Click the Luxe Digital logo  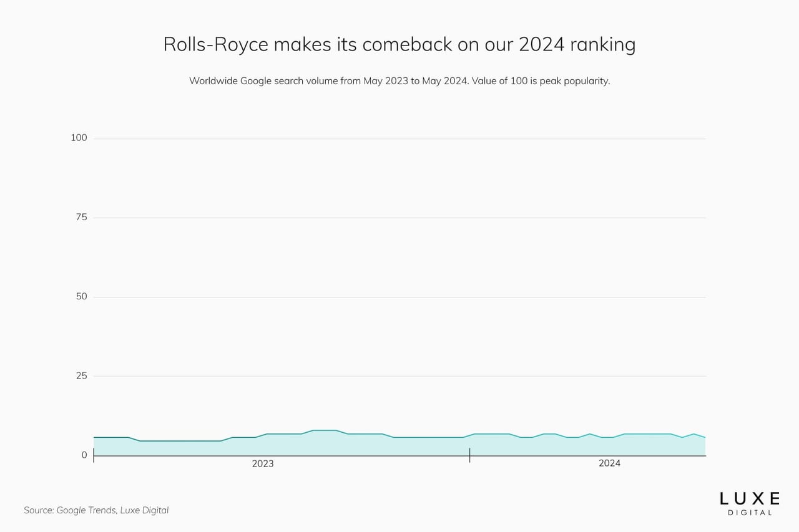pyautogui.click(x=750, y=503)
